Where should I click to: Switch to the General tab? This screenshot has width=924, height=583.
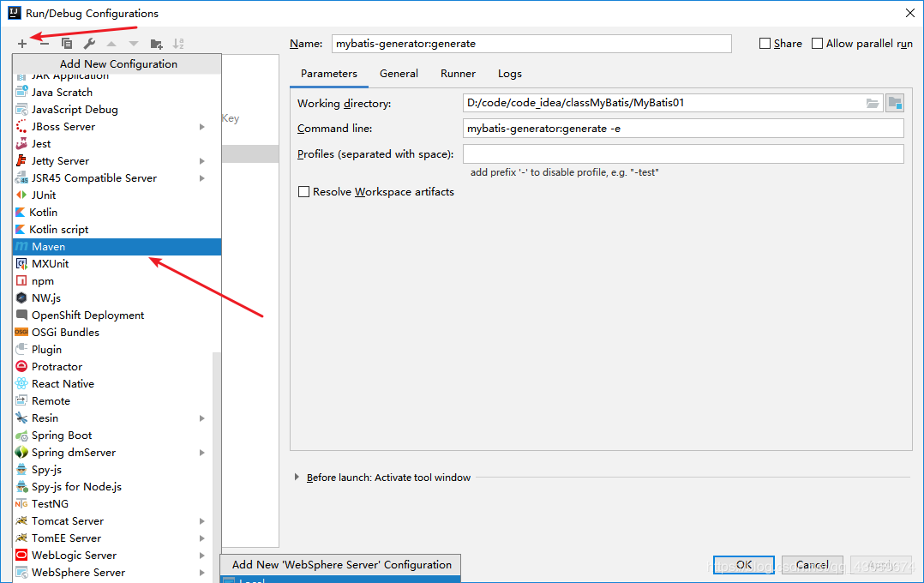(399, 74)
